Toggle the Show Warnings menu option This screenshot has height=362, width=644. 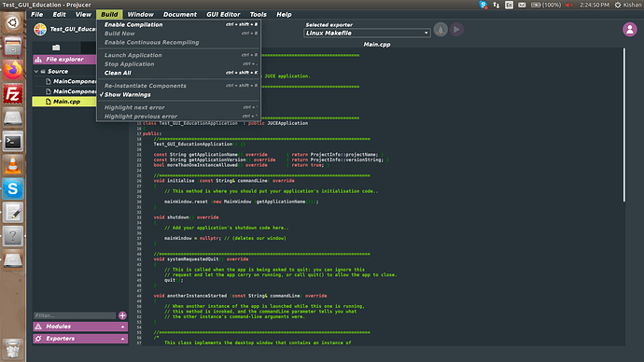click(178, 95)
